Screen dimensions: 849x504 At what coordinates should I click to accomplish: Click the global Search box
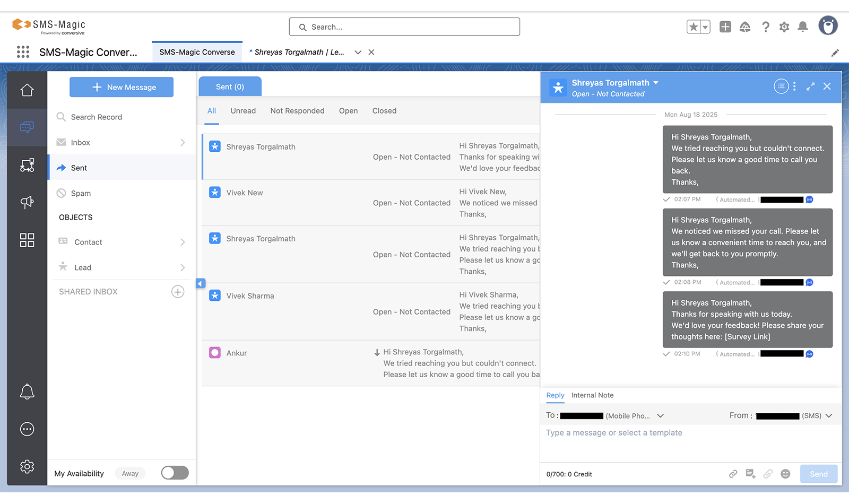click(x=404, y=27)
